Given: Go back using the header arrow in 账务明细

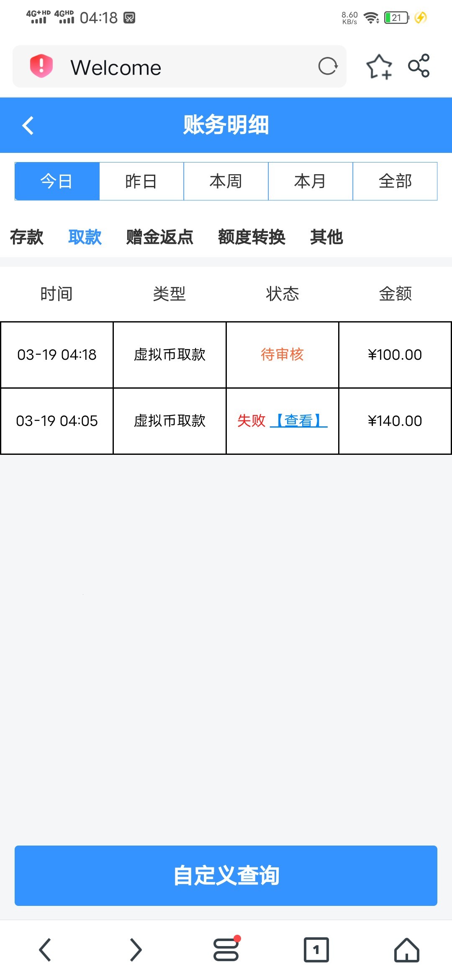Looking at the screenshot, I should coord(28,125).
